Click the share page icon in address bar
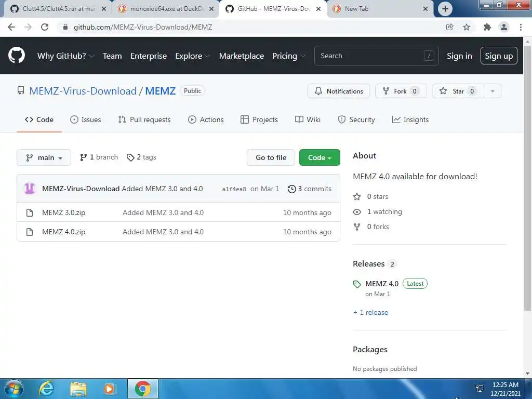The image size is (532, 399). tap(449, 27)
